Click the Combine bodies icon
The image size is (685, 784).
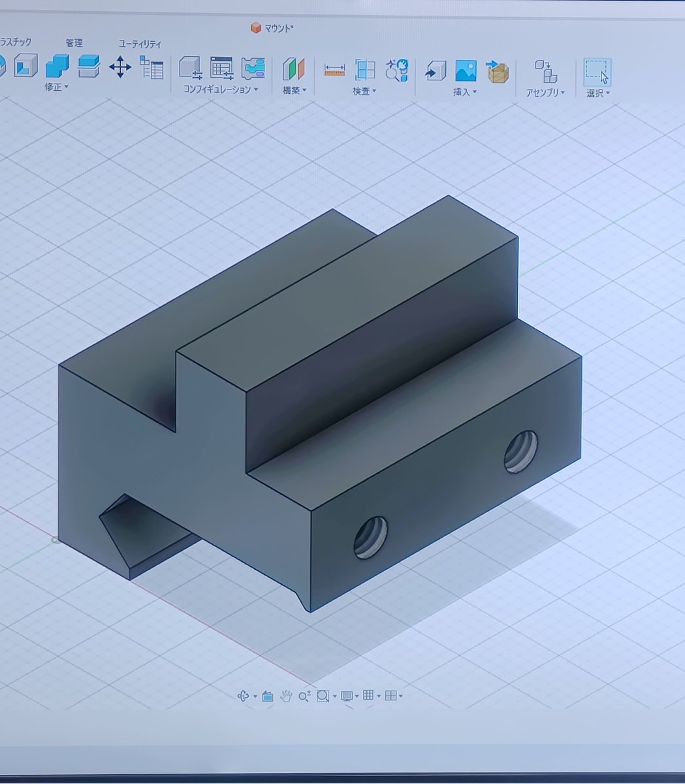click(57, 65)
